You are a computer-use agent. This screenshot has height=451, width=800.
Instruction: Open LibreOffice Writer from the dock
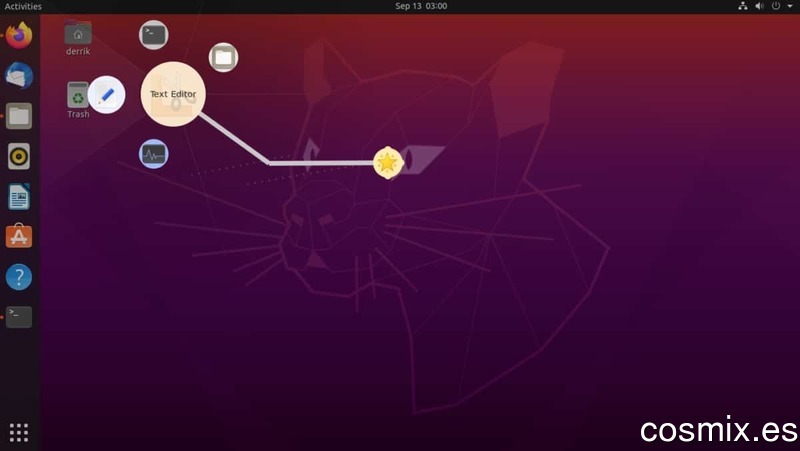coord(19,196)
